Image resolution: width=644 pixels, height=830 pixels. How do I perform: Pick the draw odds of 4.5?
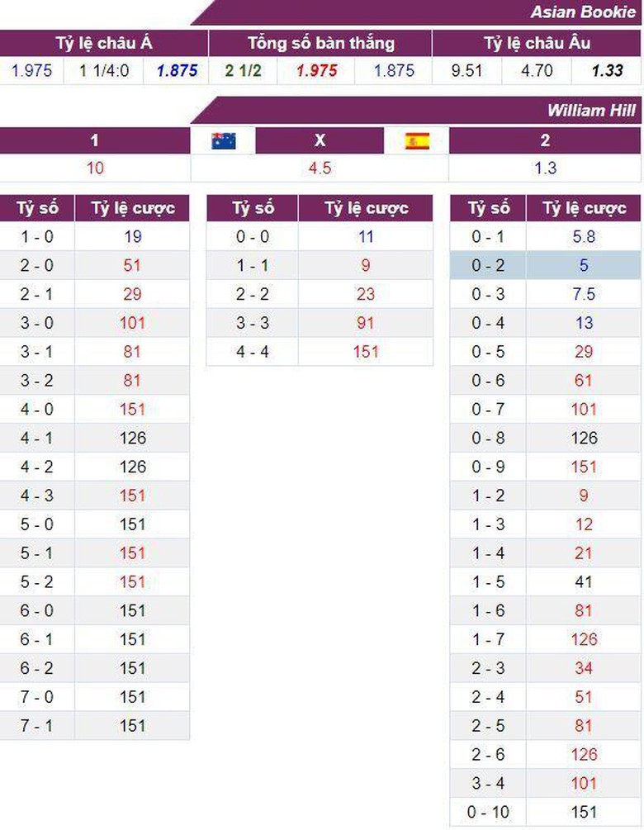point(320,168)
